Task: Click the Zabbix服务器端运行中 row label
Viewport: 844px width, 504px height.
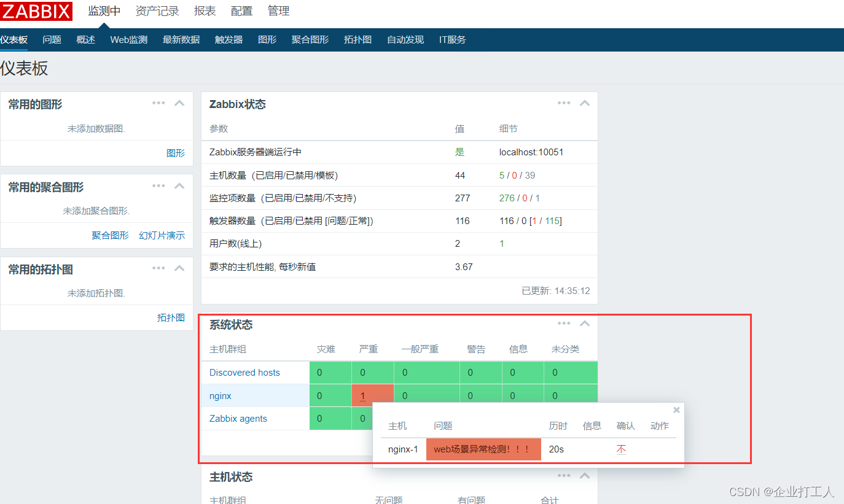Action: pos(256,152)
